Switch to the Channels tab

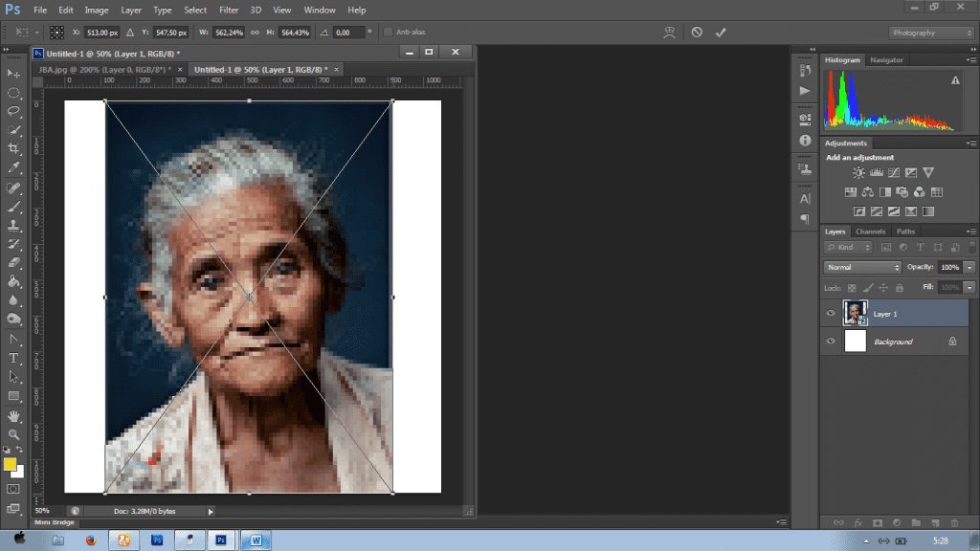coord(870,231)
